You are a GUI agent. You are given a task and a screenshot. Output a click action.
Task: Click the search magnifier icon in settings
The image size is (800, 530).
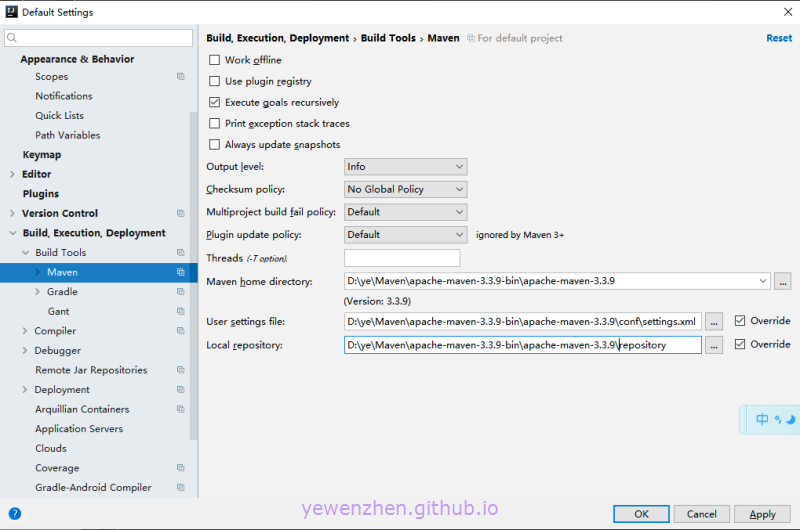click(x=13, y=38)
